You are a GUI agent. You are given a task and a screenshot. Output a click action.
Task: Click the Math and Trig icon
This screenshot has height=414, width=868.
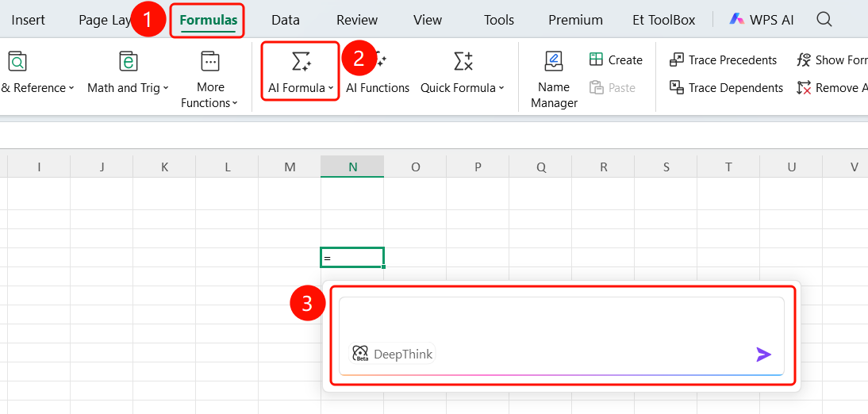pyautogui.click(x=129, y=61)
